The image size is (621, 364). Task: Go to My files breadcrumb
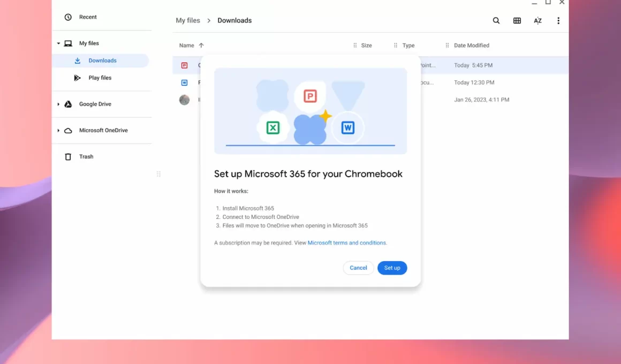tap(188, 20)
